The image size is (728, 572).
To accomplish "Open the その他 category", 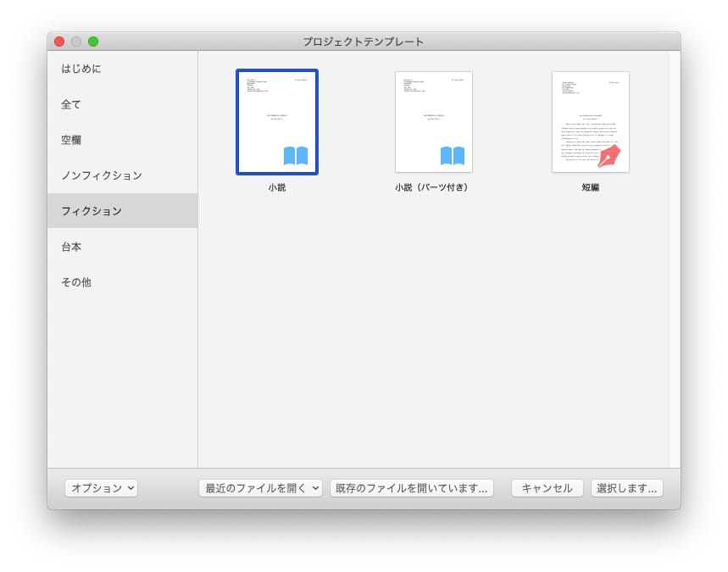I will coord(123,282).
